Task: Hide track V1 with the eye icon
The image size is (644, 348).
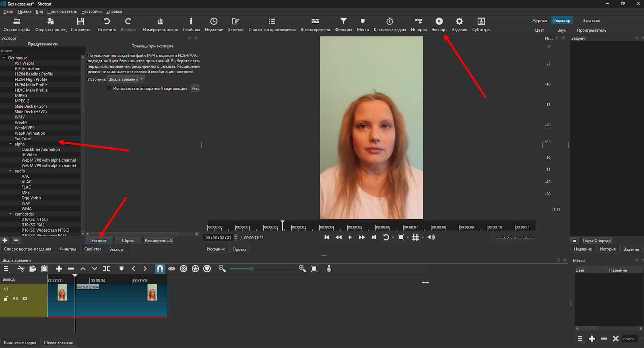Action: pyautogui.click(x=25, y=299)
